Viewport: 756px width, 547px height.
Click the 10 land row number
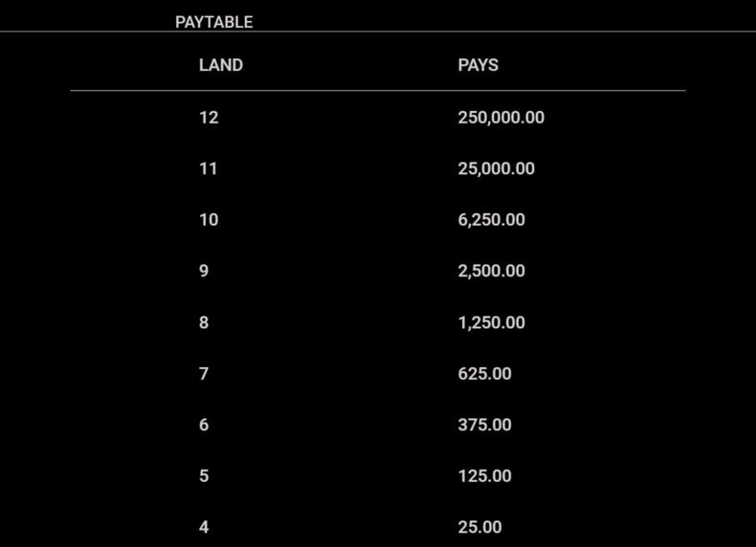coord(209,220)
